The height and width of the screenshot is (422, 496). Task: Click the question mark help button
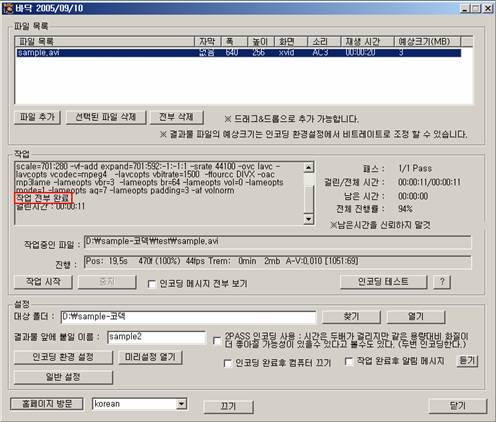(442, 282)
